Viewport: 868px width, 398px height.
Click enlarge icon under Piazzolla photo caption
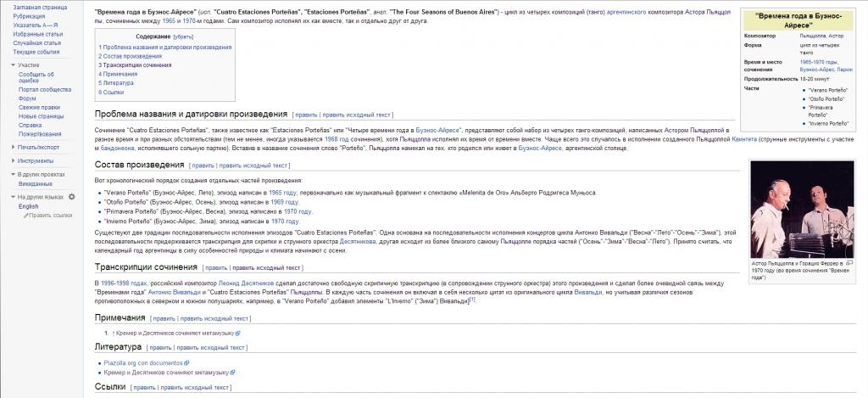849,263
